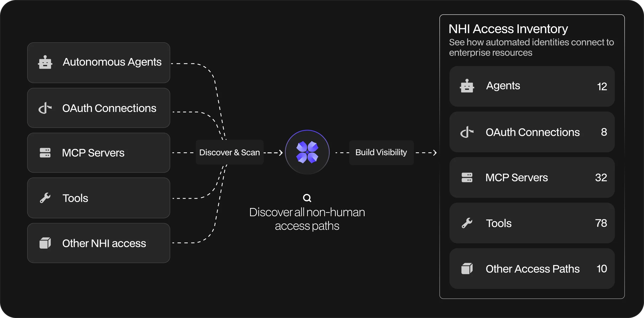Click the cube icon beside Other NHI access
The width and height of the screenshot is (644, 318).
coord(45,243)
